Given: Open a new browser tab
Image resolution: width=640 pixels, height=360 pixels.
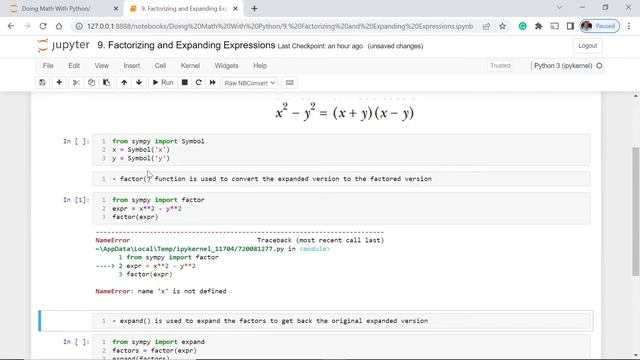Looking at the screenshot, I should click(x=254, y=9).
